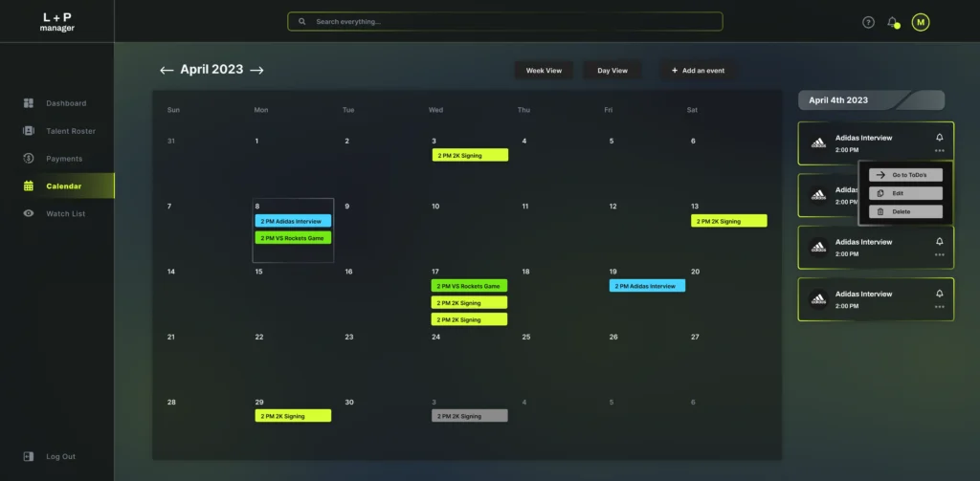Open Payments section in sidebar

coord(54,159)
